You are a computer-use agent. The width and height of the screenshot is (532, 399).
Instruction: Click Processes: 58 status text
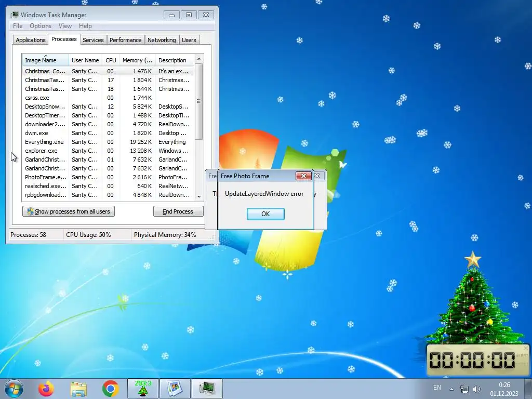coord(28,235)
